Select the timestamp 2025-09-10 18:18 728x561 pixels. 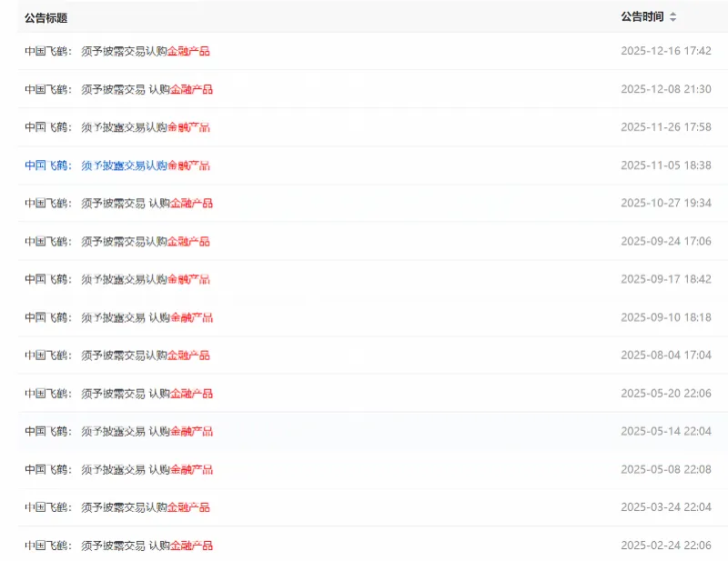(666, 317)
